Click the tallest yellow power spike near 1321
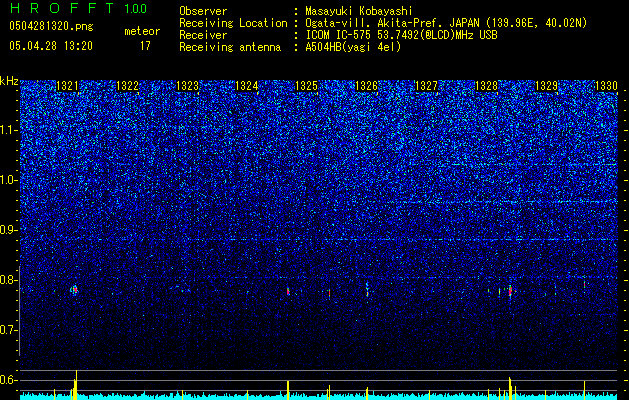This screenshot has width=629, height=400. tap(76, 384)
